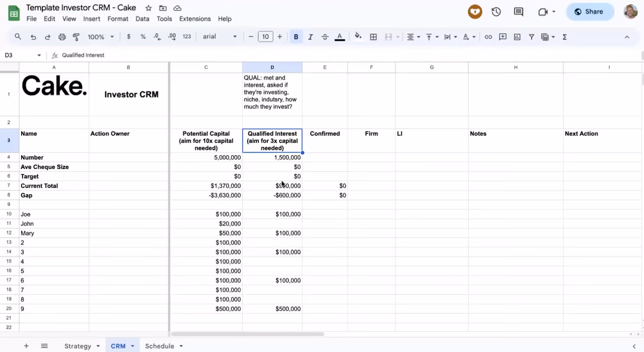Select column H header

click(x=515, y=67)
